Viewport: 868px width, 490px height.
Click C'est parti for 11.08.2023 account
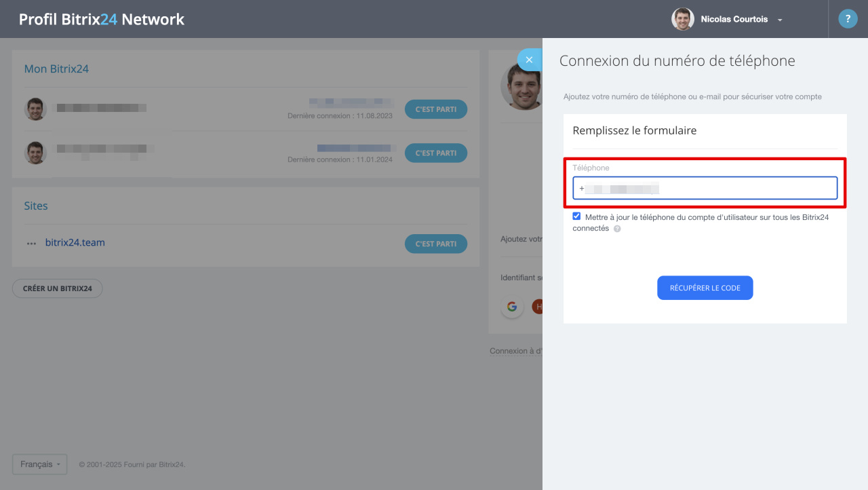(436, 109)
